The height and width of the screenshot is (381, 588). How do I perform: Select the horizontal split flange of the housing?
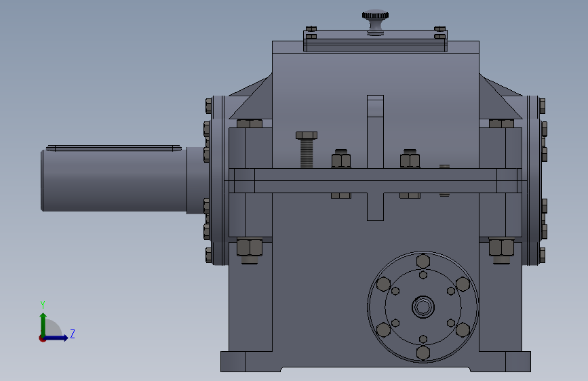pyautogui.click(x=375, y=181)
